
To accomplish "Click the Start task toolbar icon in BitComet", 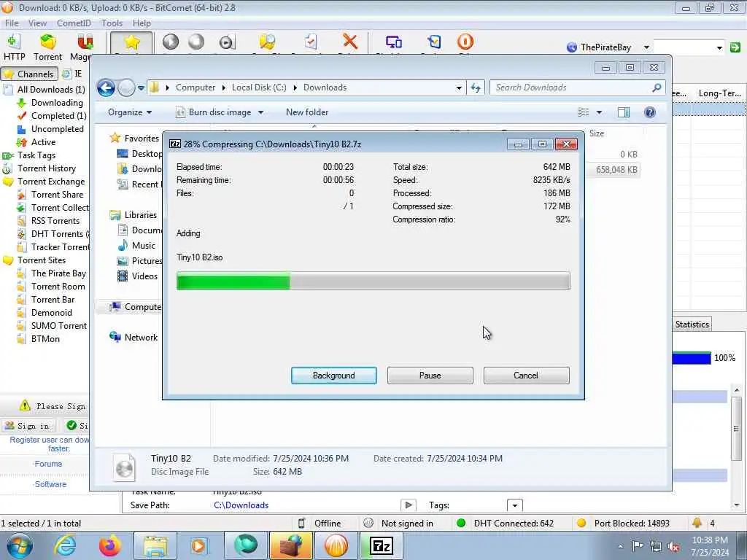I will pos(171,42).
